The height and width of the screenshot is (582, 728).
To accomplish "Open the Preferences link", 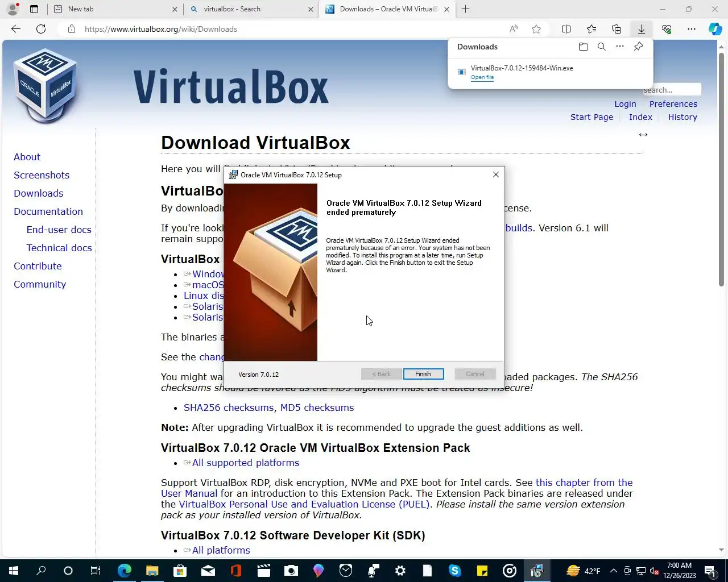I will (673, 104).
